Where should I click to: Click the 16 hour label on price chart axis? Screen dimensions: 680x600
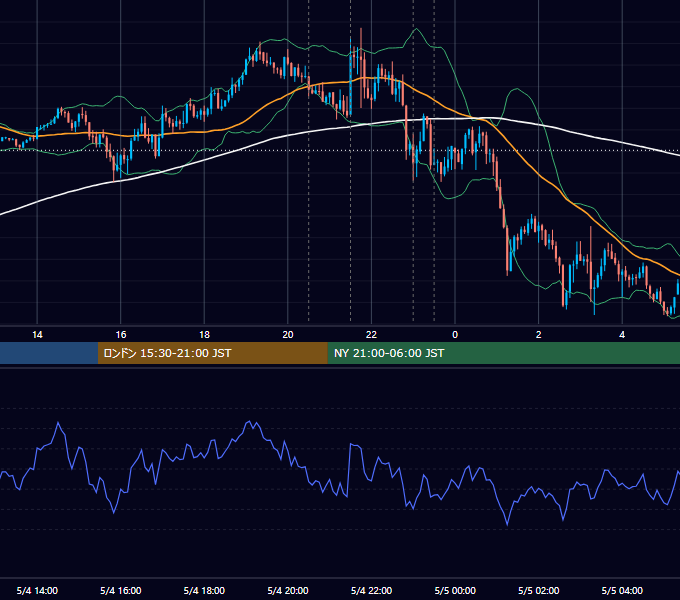tap(121, 335)
